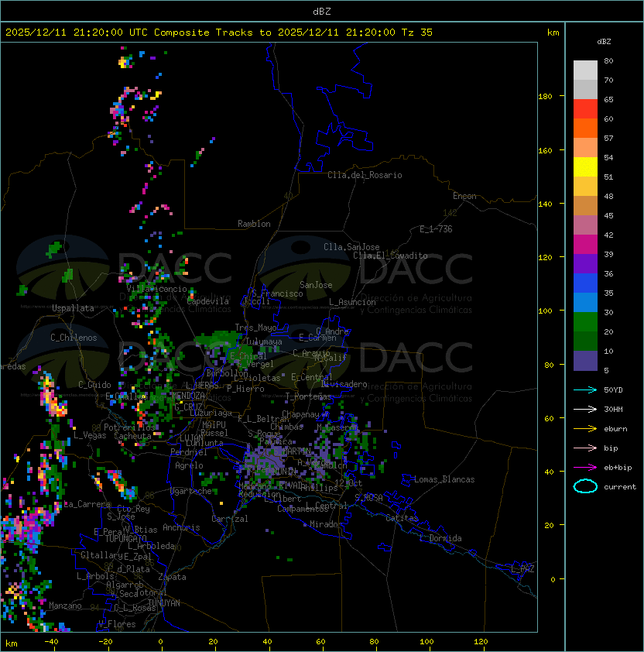Pick the red 65-60 dBZ swatch
Viewport: 644px width, 652px height.
pos(585,109)
